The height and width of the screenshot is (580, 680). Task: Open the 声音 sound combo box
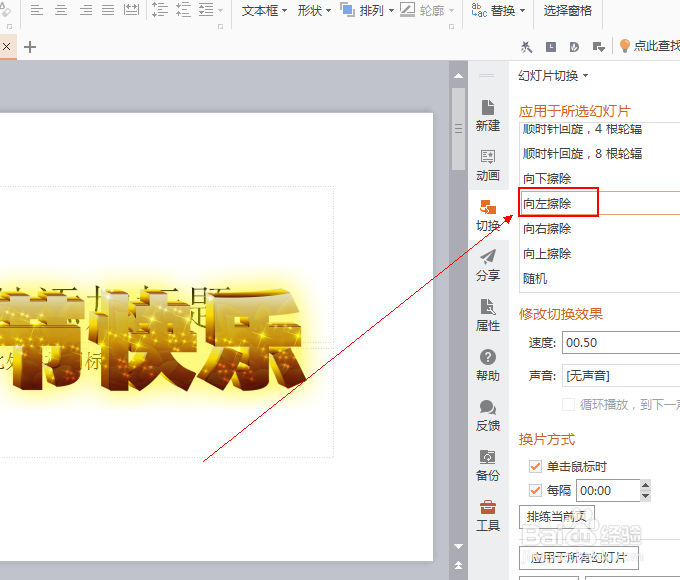[x=621, y=376]
